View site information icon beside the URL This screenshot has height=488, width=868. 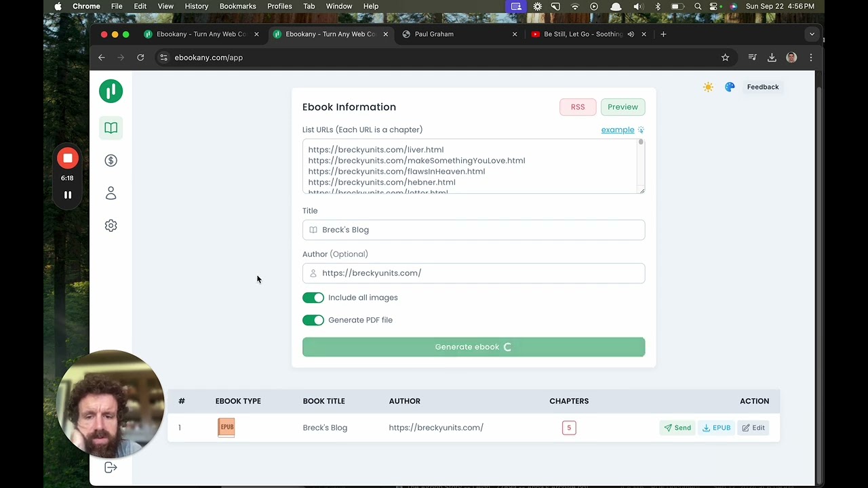pyautogui.click(x=163, y=58)
